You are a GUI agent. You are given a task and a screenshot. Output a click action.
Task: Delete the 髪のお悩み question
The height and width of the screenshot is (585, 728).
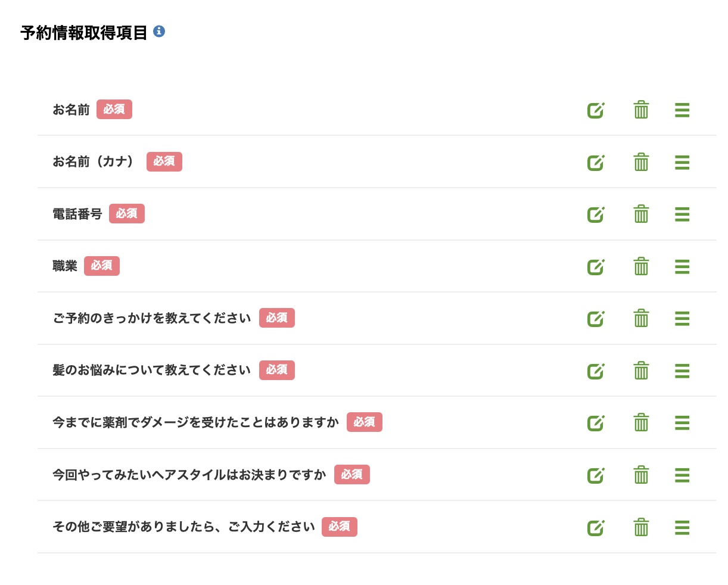pyautogui.click(x=640, y=371)
